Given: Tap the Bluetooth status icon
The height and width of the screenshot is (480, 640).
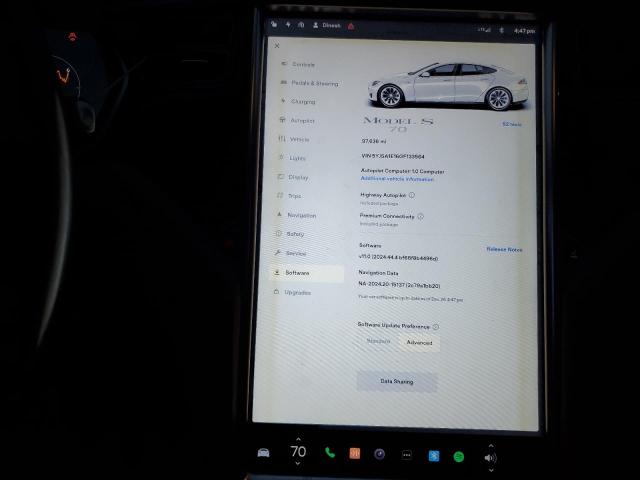Looking at the screenshot, I should 502,30.
